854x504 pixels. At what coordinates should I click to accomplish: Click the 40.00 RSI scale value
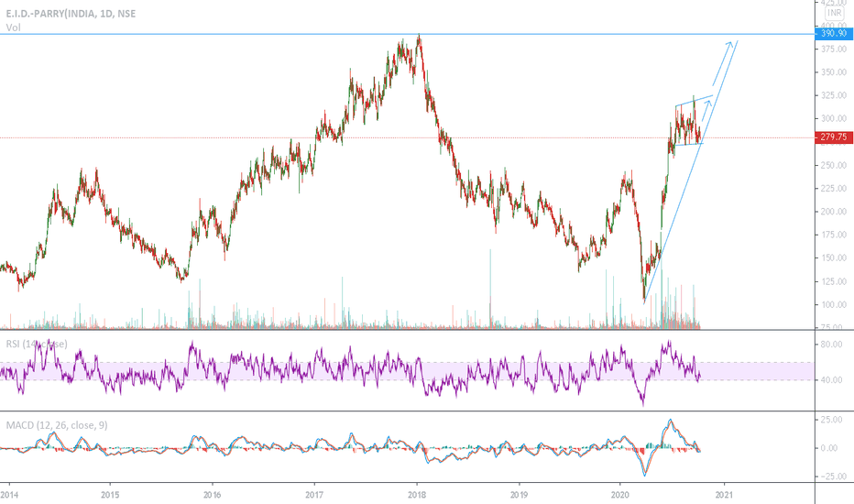tap(831, 379)
